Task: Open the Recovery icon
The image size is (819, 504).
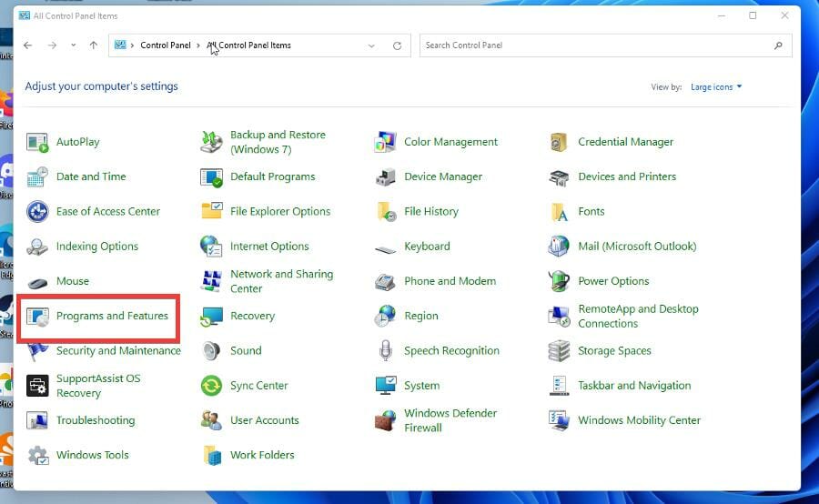Action: [211, 317]
